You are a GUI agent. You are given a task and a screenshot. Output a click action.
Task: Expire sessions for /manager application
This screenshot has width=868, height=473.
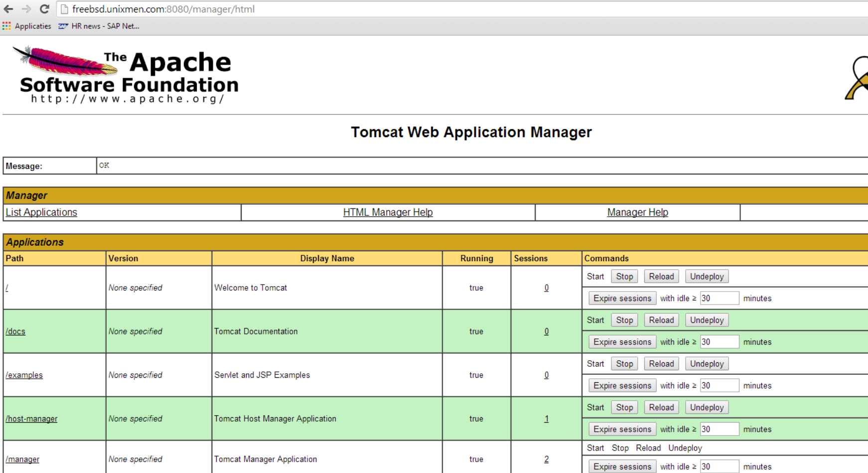(x=622, y=467)
